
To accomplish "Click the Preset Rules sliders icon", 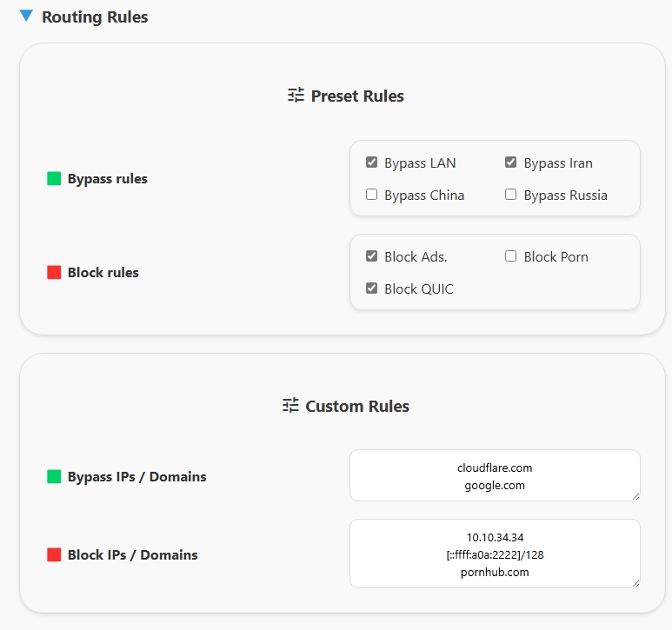I will point(296,95).
